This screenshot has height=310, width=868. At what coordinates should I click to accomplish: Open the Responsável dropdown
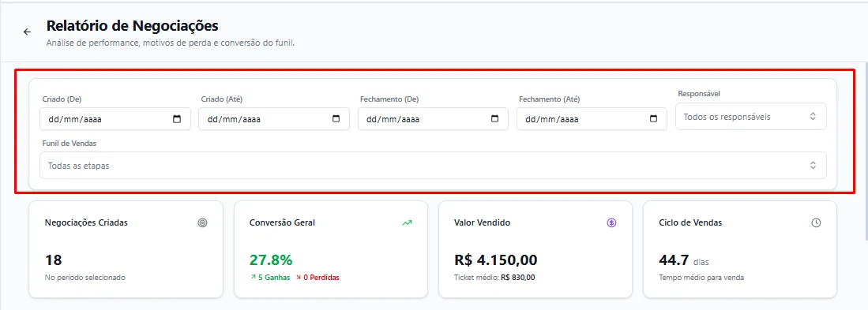click(750, 117)
